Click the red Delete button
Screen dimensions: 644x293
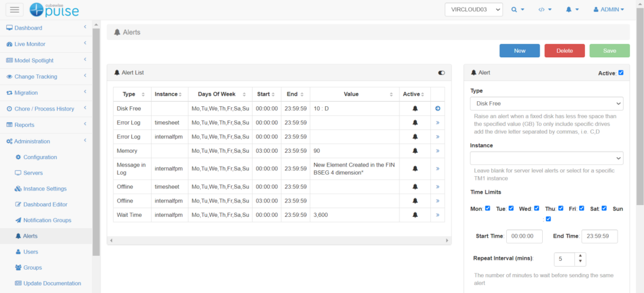click(x=564, y=51)
